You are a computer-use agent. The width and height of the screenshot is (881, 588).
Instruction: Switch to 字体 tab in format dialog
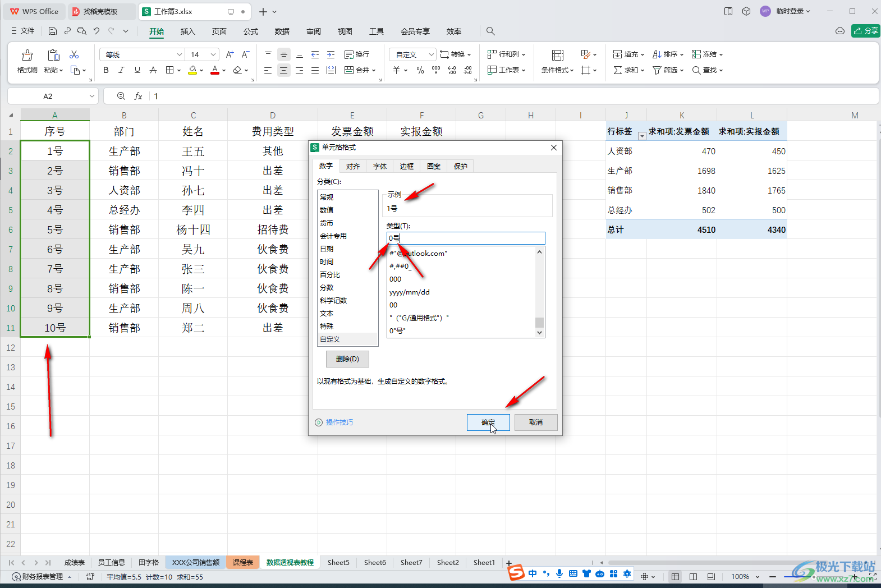(x=380, y=166)
